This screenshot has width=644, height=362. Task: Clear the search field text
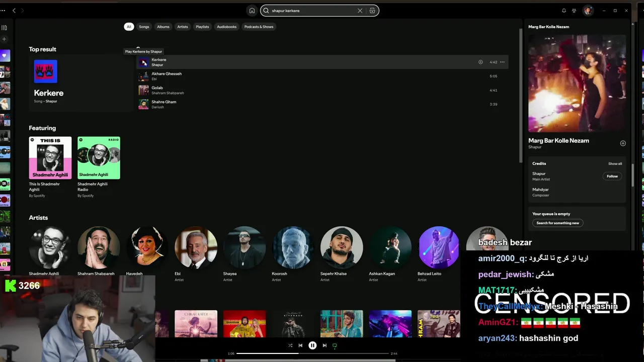(360, 11)
